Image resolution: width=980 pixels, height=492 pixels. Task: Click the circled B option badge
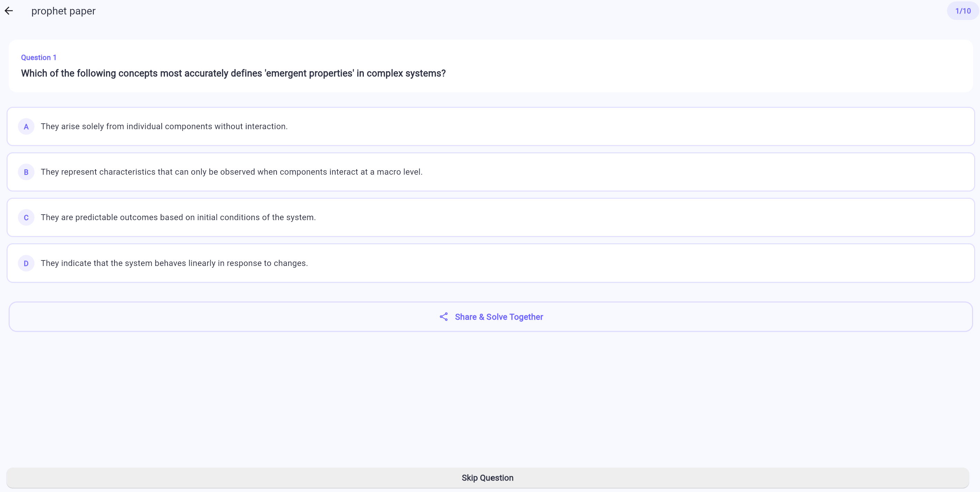pyautogui.click(x=26, y=172)
